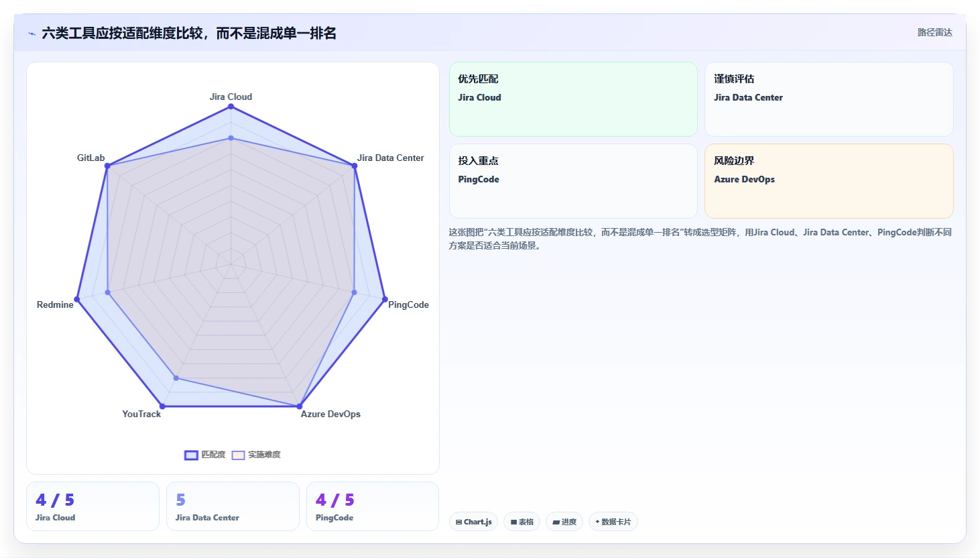Click the description paragraph starting 这张图把
The width and height of the screenshot is (980, 558).
click(700, 239)
